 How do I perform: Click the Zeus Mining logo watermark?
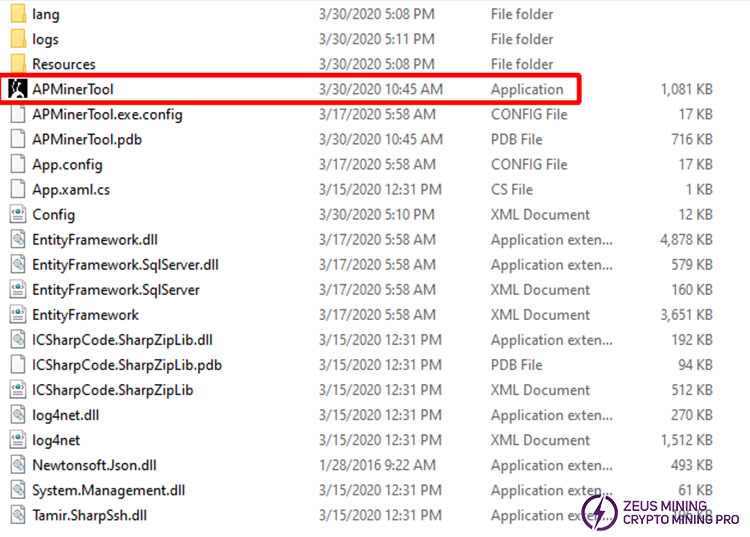pos(660,512)
